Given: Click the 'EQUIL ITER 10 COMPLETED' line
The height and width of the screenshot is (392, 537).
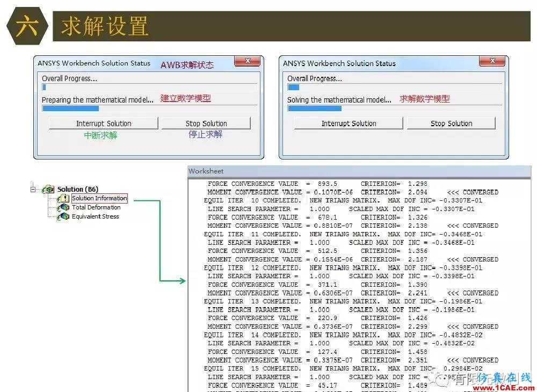Looking at the screenshot, I should coord(343,201).
